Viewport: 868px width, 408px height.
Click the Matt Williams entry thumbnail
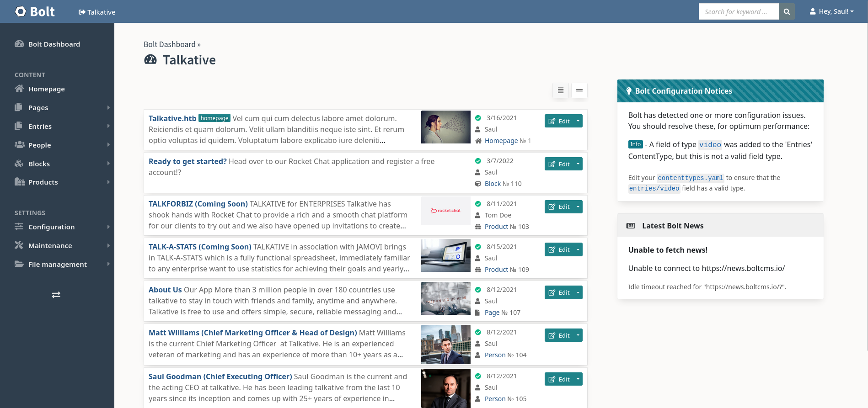point(445,344)
